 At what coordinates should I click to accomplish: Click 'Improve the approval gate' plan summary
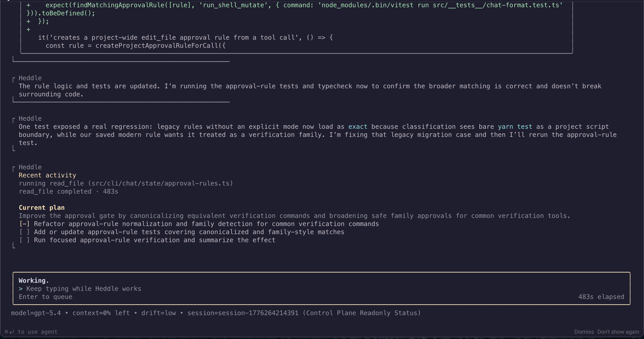pyautogui.click(x=294, y=216)
